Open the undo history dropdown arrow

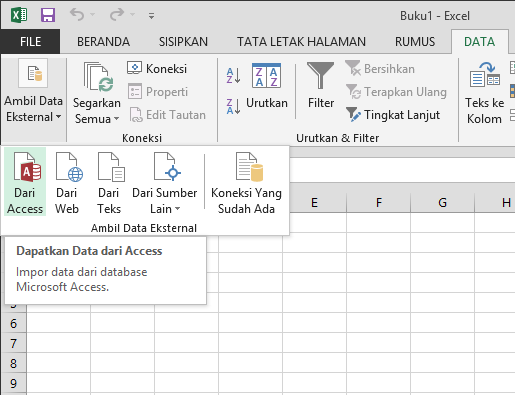point(93,15)
